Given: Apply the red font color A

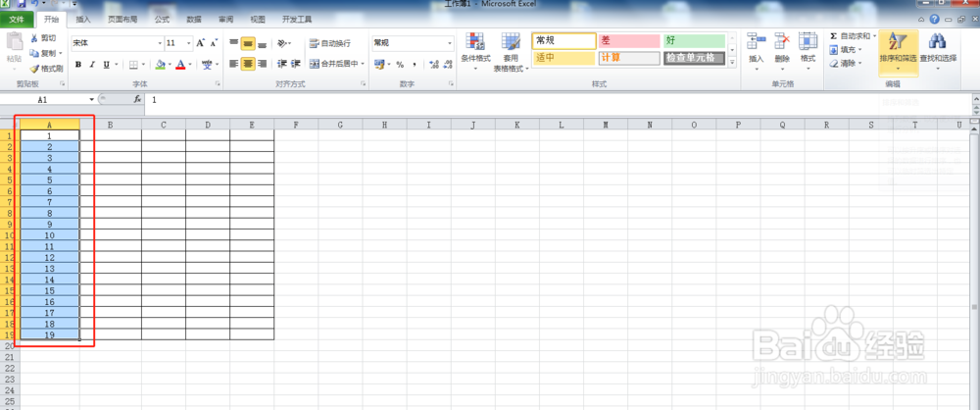Looking at the screenshot, I should 180,64.
